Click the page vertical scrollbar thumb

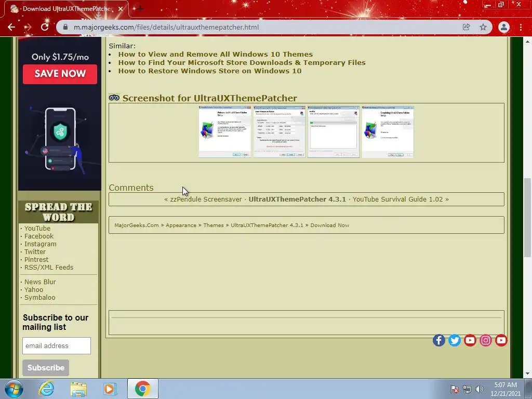(x=527, y=218)
